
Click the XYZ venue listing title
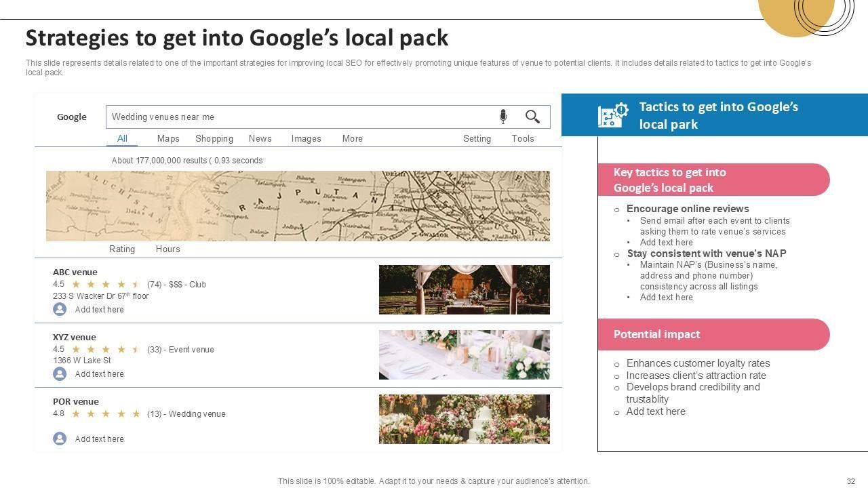point(75,337)
